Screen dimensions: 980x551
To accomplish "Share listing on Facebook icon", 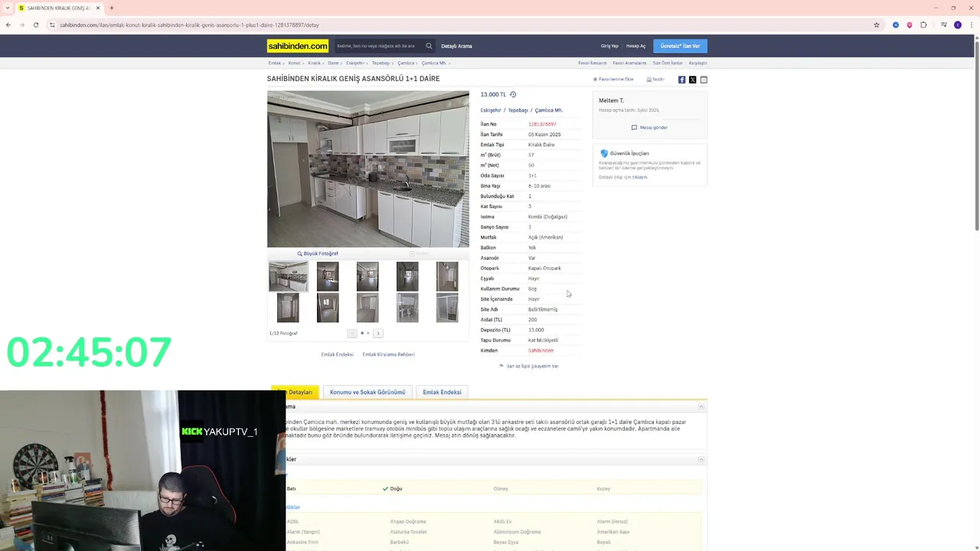I will click(681, 80).
